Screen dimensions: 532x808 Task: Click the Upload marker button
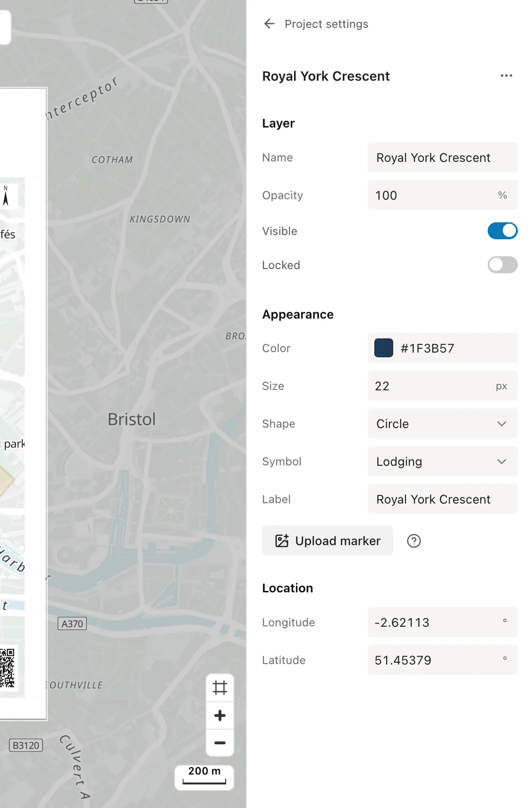pyautogui.click(x=327, y=541)
